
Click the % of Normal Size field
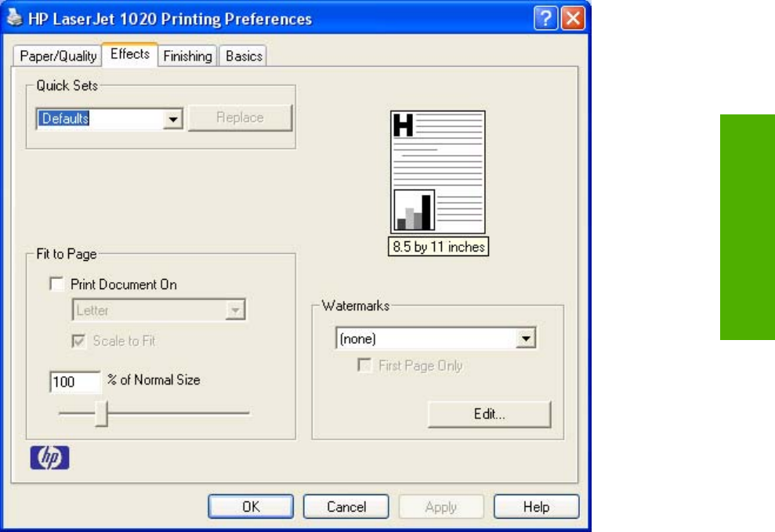pos(75,382)
